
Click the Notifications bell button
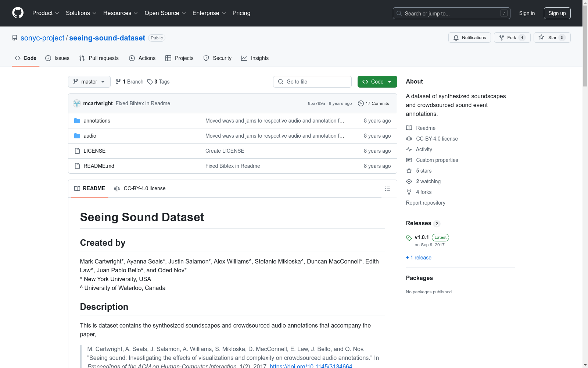469,38
